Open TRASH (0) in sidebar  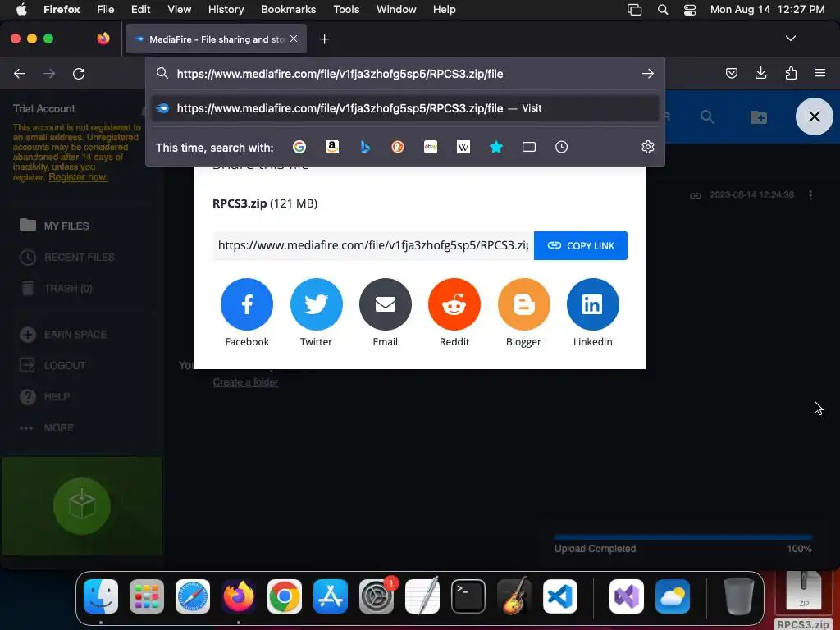click(x=68, y=288)
